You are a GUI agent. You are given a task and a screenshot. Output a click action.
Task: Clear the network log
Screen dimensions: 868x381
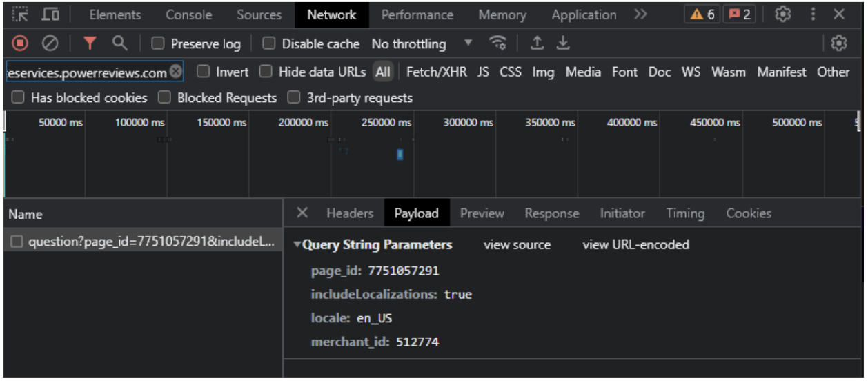(x=50, y=43)
